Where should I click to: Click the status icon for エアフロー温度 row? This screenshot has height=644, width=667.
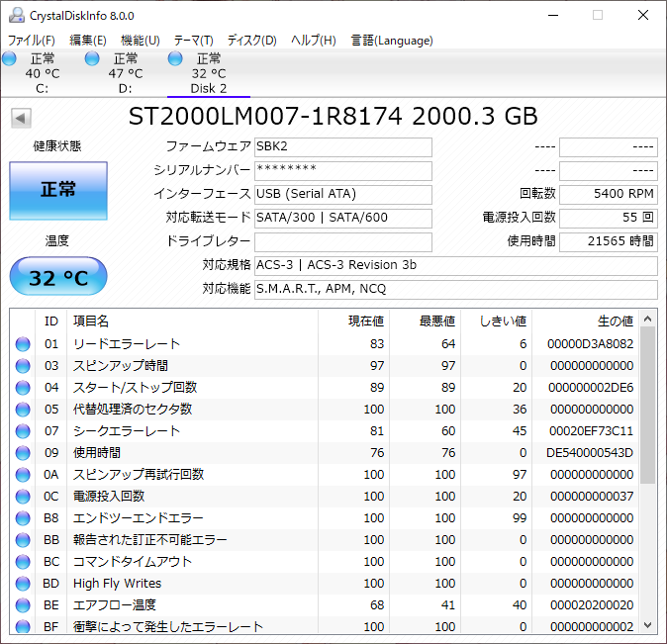click(x=23, y=604)
